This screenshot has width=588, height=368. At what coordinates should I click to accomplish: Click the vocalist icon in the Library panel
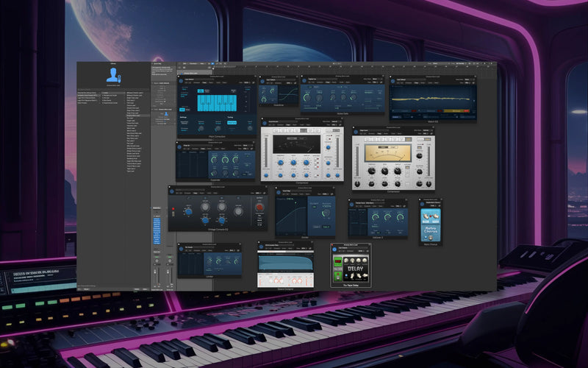click(115, 74)
